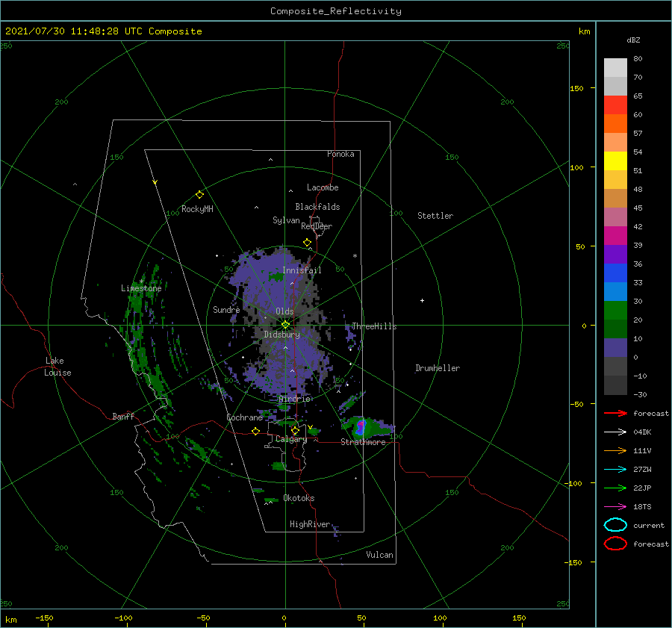Click the white asterisk marker east of Innisfail

tap(355, 256)
